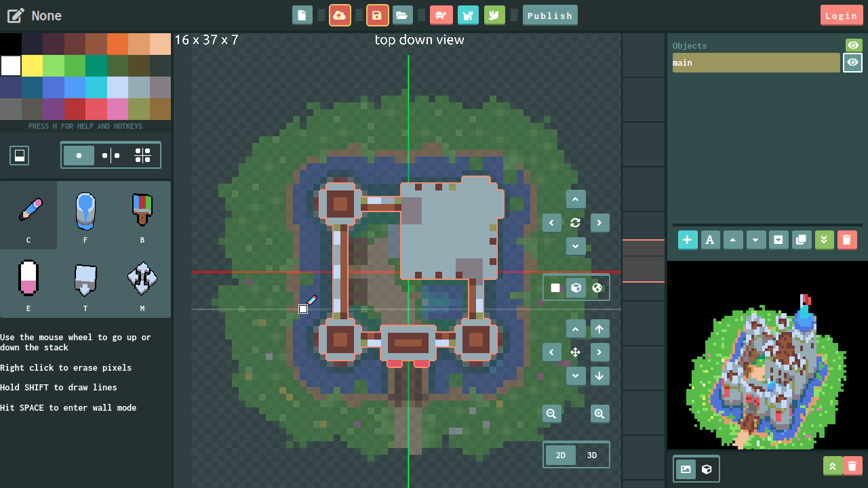The image size is (868, 488).
Task: Toggle visibility of the main object
Action: pyautogui.click(x=852, y=62)
